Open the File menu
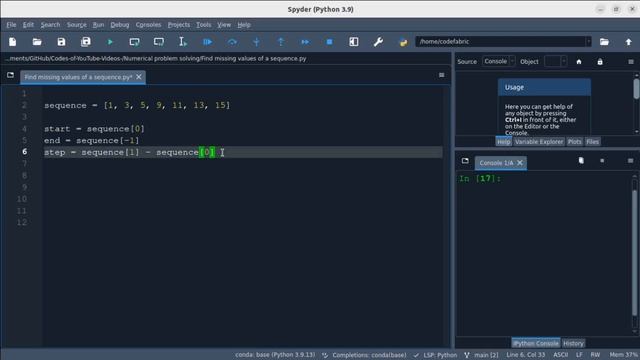The image size is (640, 360). click(x=11, y=25)
